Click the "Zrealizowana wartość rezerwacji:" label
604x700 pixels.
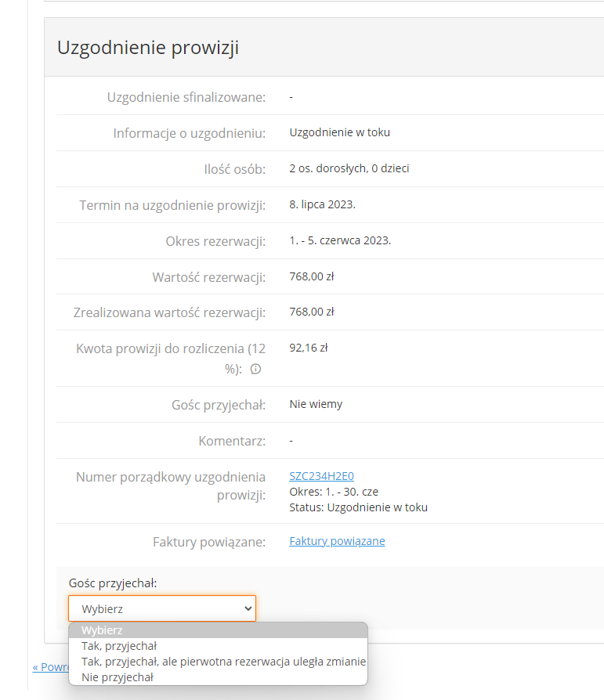(x=164, y=312)
